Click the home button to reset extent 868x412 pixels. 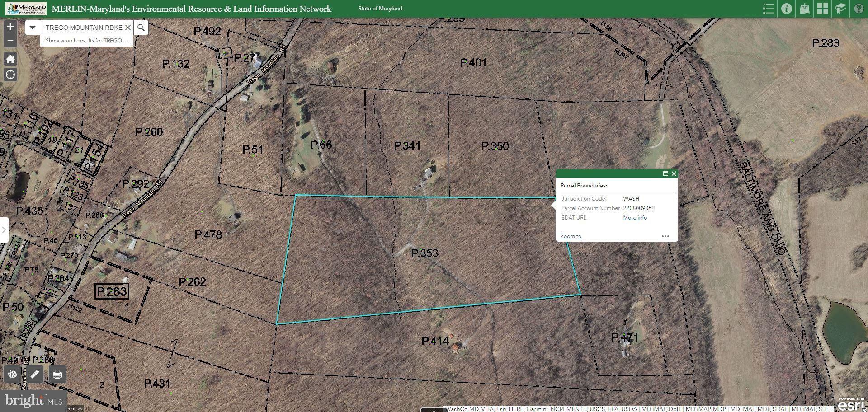(10, 59)
